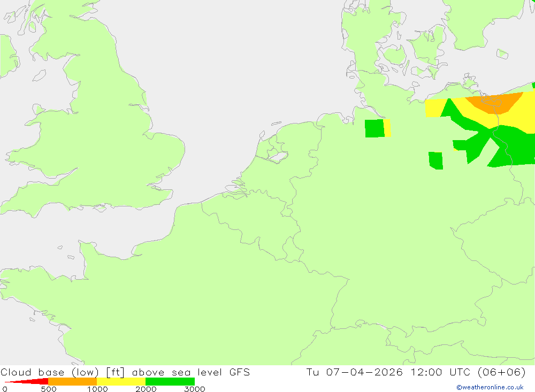Click the orange 500-1000 legend segment
This screenshot has width=535, height=392.
pyautogui.click(x=73, y=381)
